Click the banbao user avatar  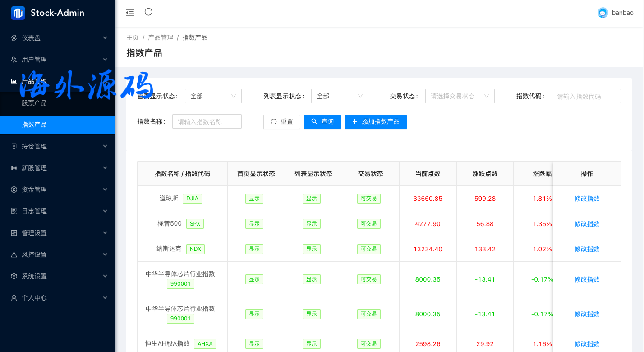(x=603, y=13)
